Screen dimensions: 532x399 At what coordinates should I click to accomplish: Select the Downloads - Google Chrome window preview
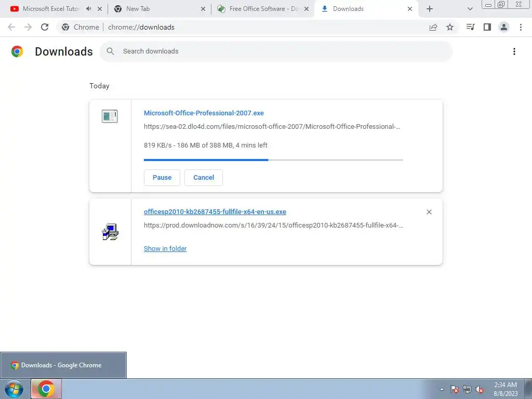[63, 365]
